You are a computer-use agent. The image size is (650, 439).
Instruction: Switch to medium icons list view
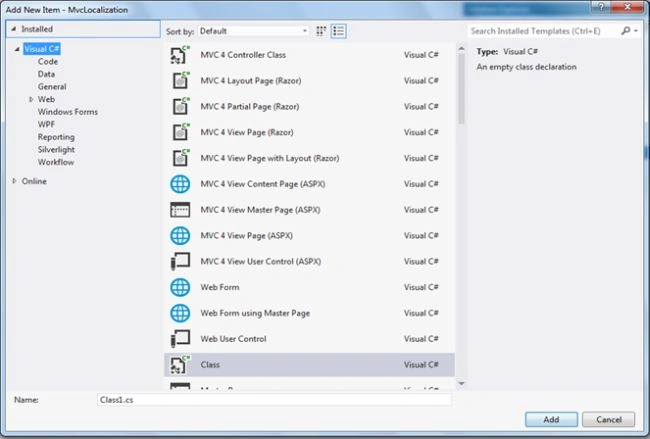[x=339, y=31]
